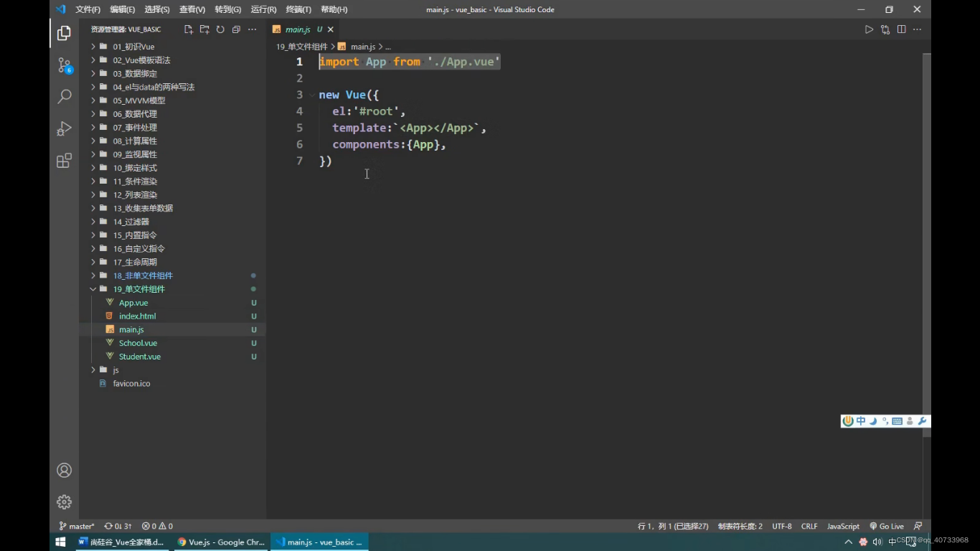
Task: Open editor more actions ellipsis
Action: [x=917, y=29]
